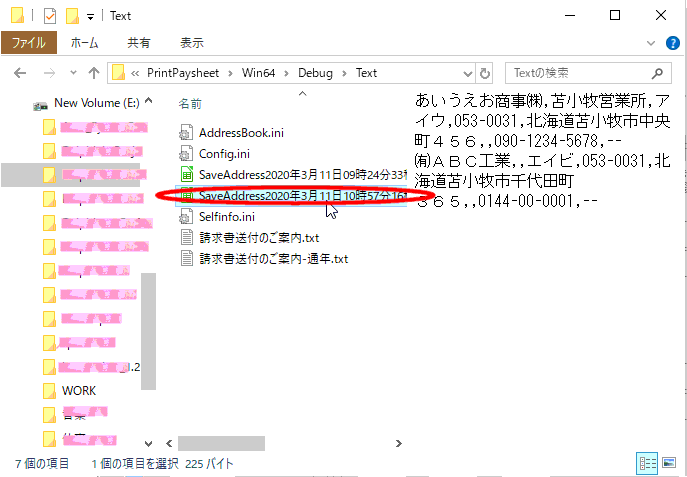Go up one folder with Up arrow
The image size is (687, 477).
[94, 73]
